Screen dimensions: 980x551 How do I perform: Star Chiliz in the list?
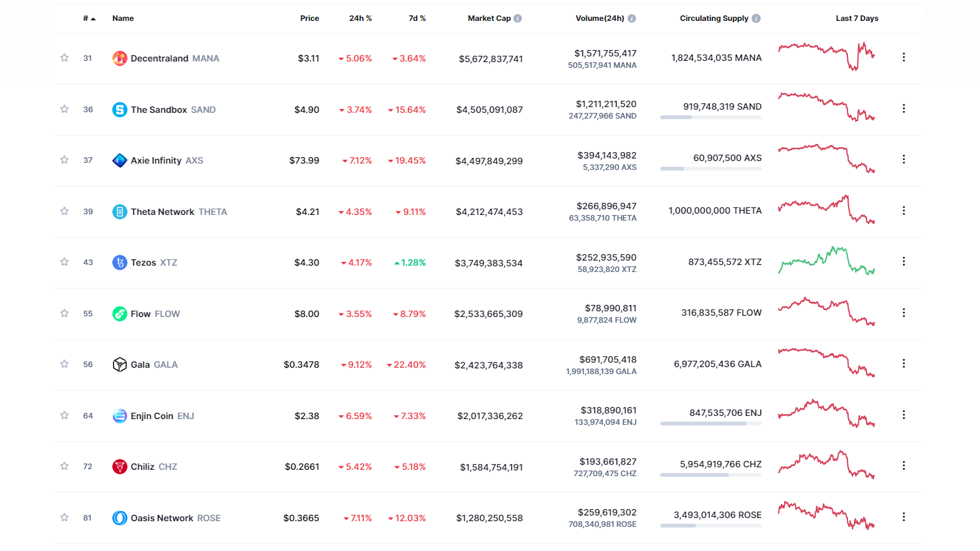pos(64,466)
